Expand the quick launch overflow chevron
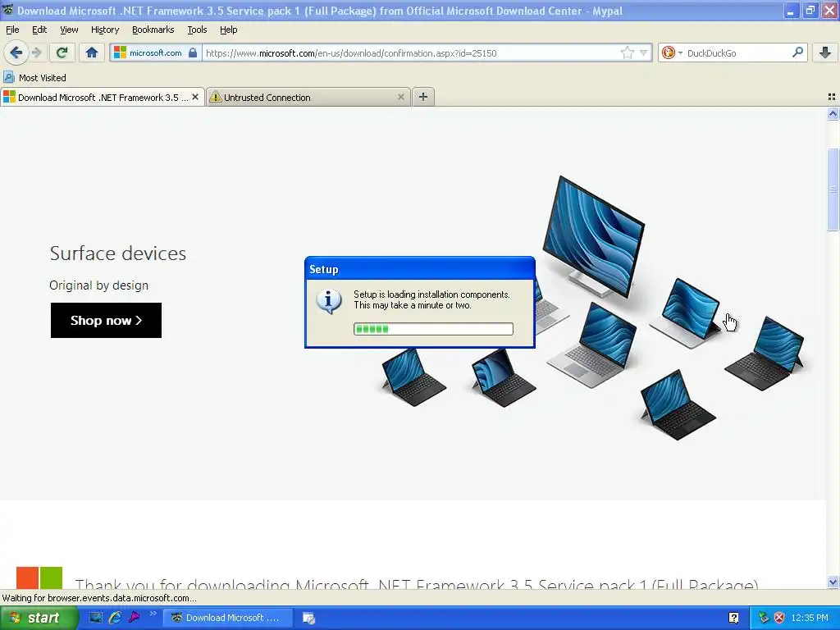The height and width of the screenshot is (630, 840). pos(153,614)
